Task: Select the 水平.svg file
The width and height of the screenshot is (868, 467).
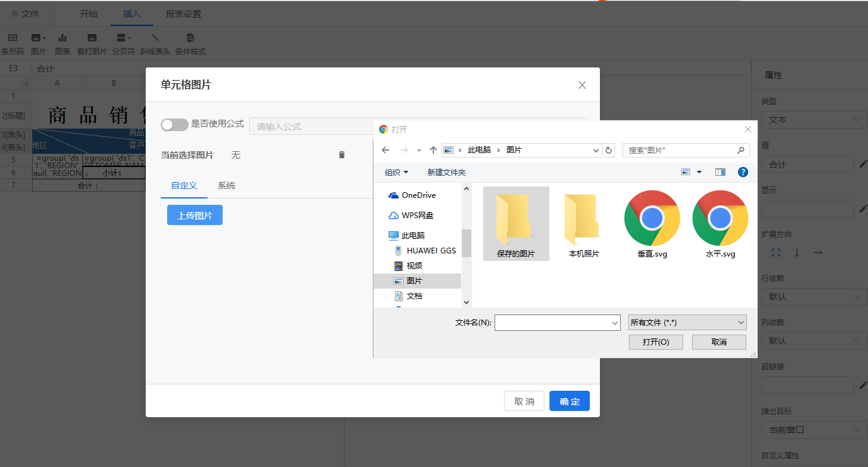Action: click(720, 224)
